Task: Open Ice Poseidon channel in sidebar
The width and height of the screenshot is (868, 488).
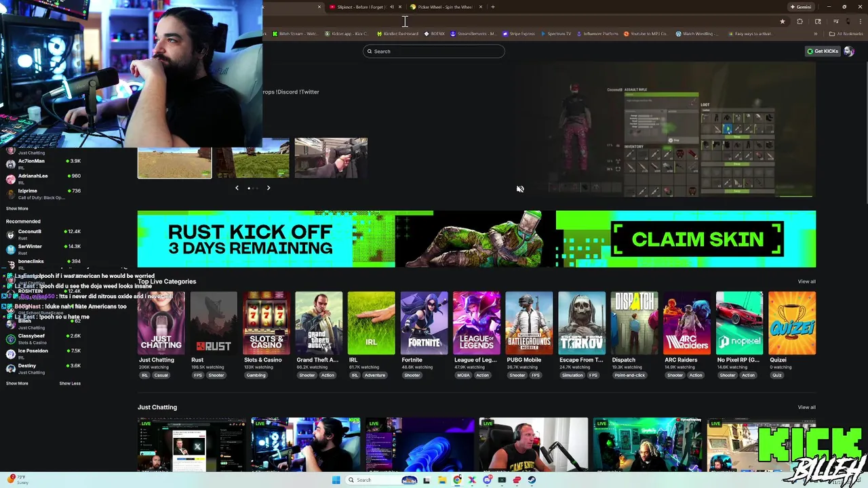Action: coord(43,353)
